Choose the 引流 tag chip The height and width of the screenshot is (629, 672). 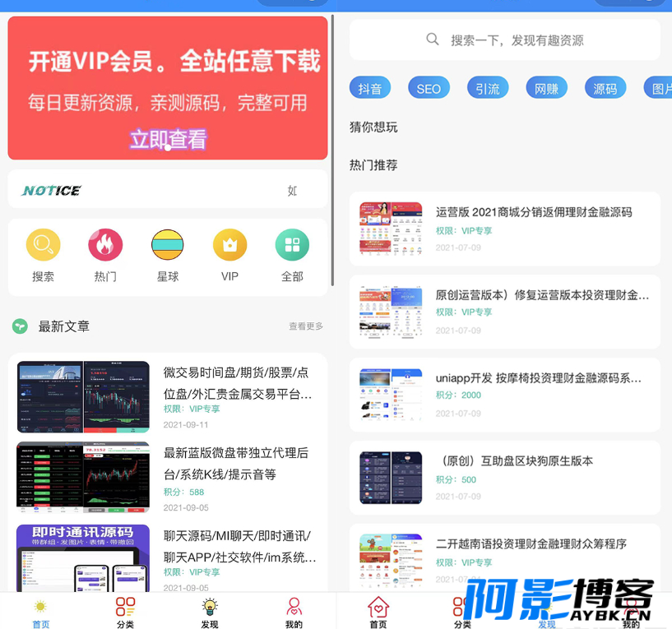pos(488,88)
